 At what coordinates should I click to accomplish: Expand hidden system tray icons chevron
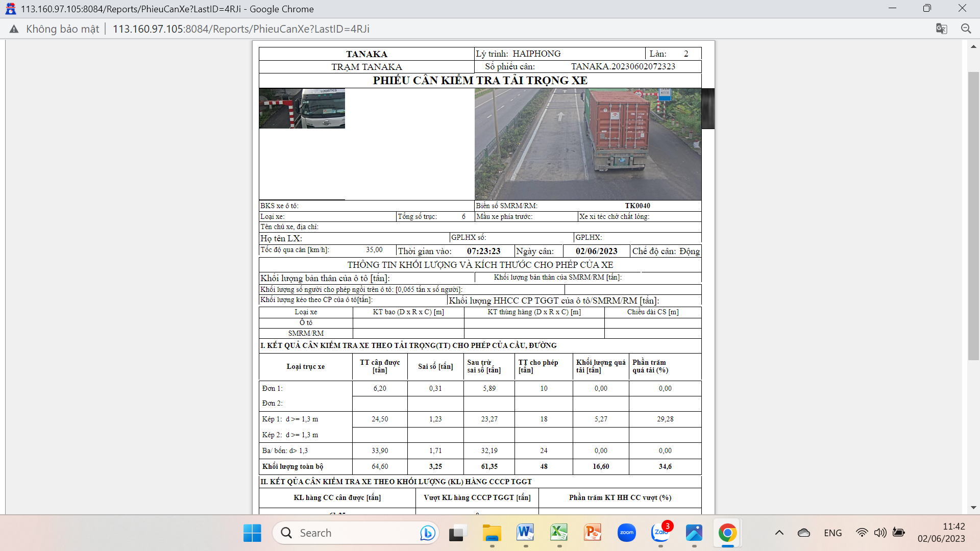click(779, 533)
